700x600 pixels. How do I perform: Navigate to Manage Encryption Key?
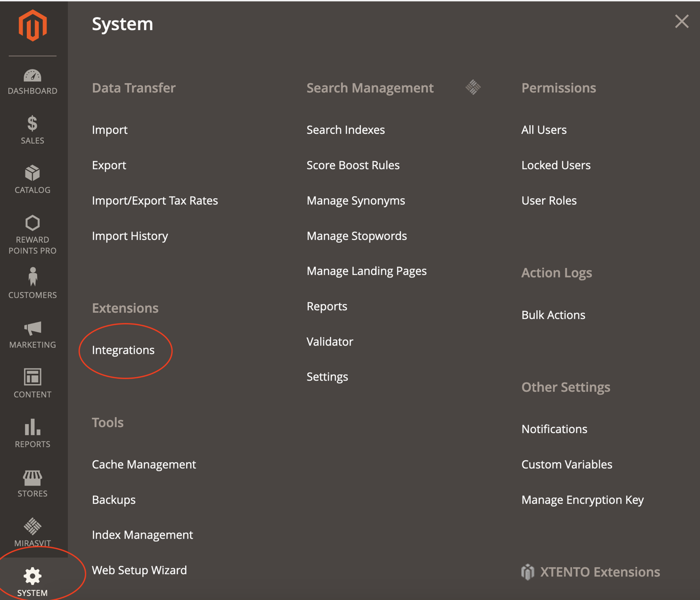582,500
